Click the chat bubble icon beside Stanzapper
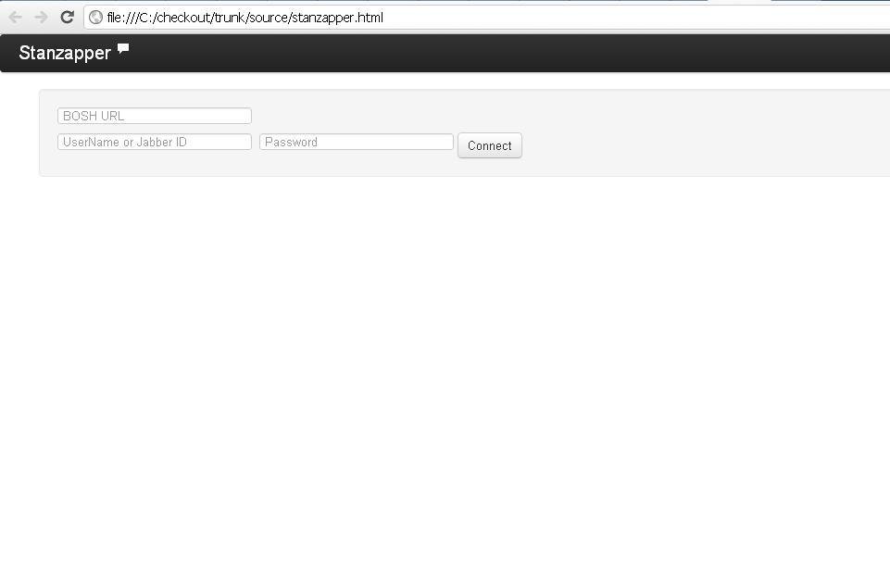 point(123,49)
